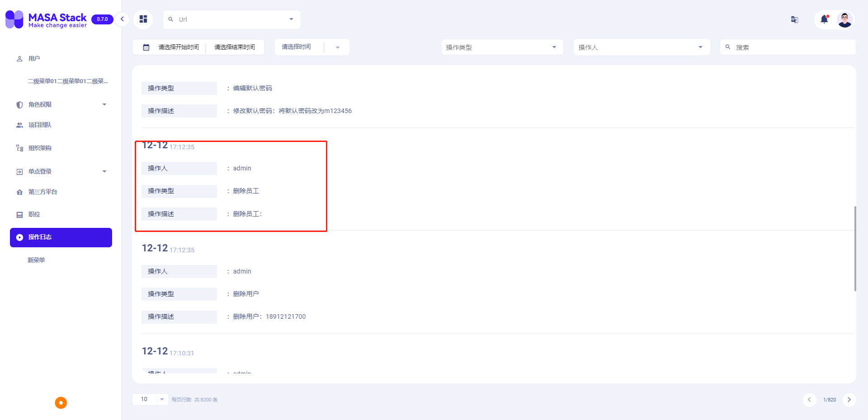The image size is (868, 420).
Task: Select the 操作日志 menu item
Action: 61,237
